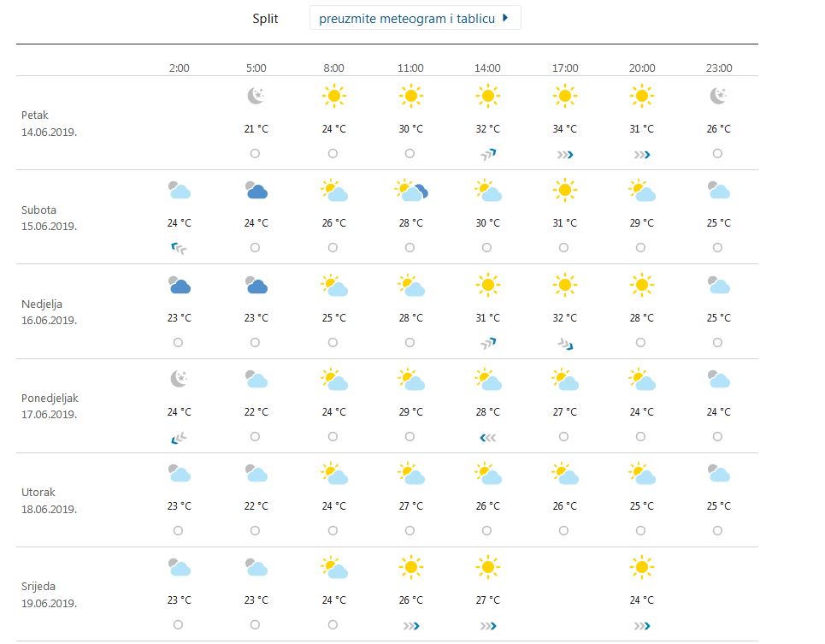The height and width of the screenshot is (644, 825).
Task: Click the dark cloud icon for Subota 5:00
Action: point(256,190)
